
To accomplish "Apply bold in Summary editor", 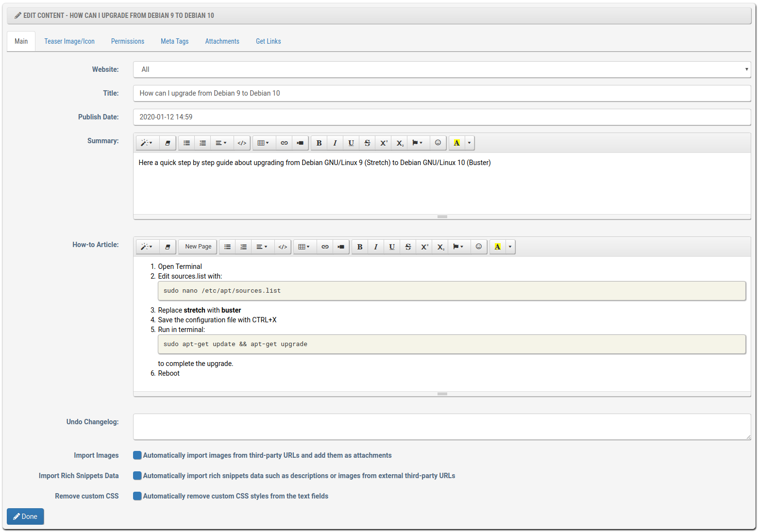I will point(319,143).
